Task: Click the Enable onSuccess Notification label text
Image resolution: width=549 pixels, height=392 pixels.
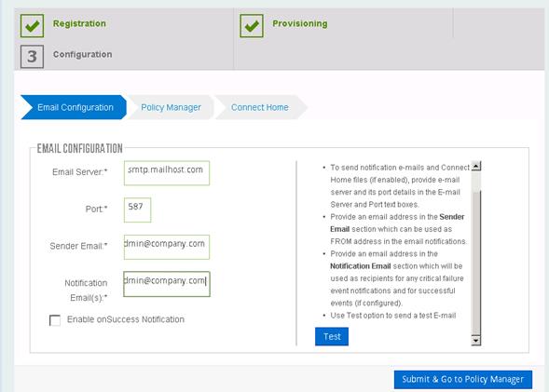Action: [126, 319]
